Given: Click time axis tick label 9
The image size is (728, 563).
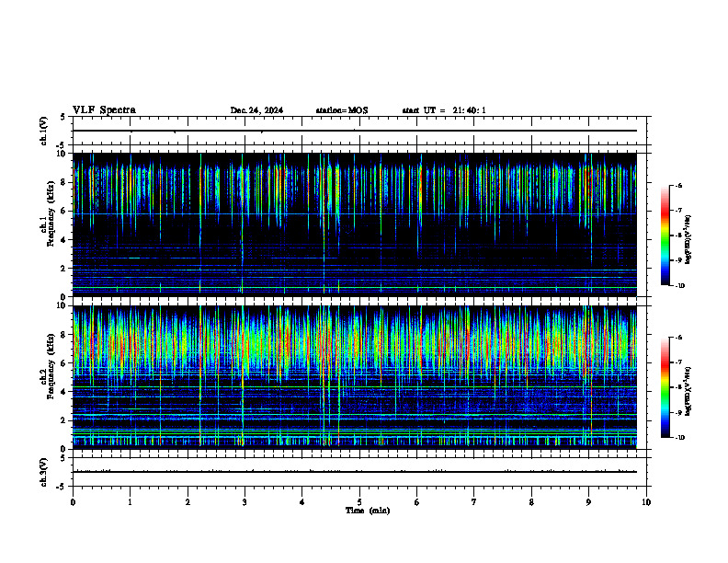Looking at the screenshot, I should (588, 502).
